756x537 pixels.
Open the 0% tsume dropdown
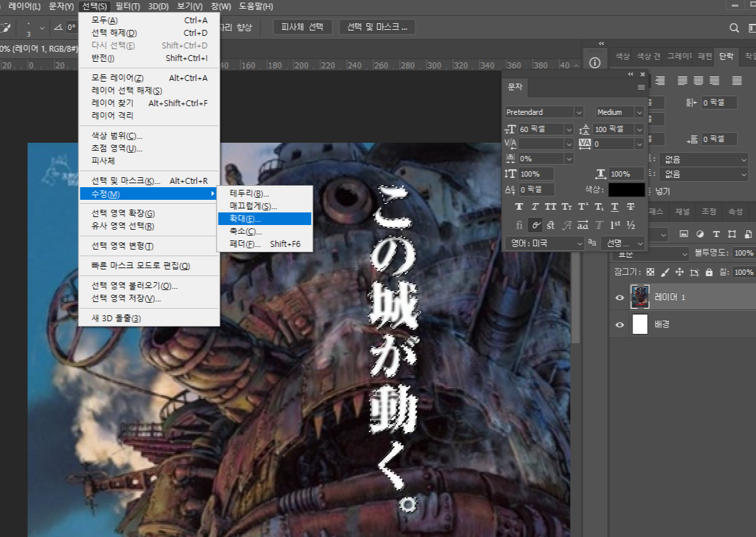tap(569, 159)
